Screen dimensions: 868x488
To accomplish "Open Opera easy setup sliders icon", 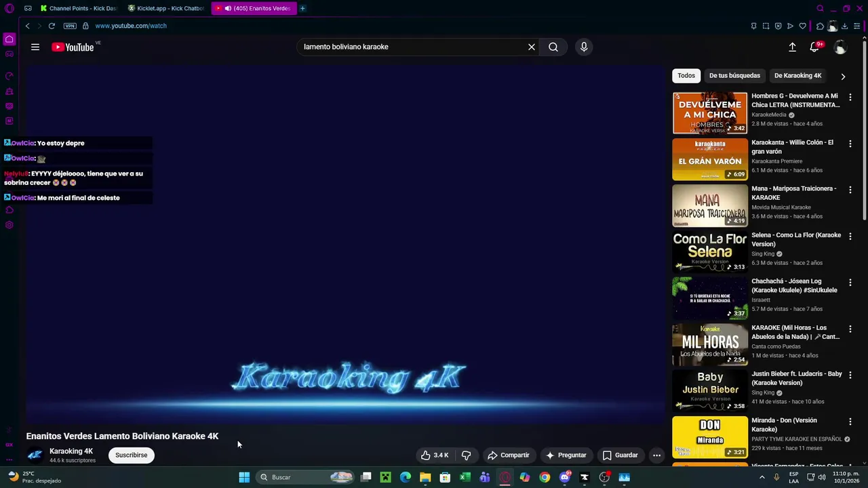I will coord(857,26).
